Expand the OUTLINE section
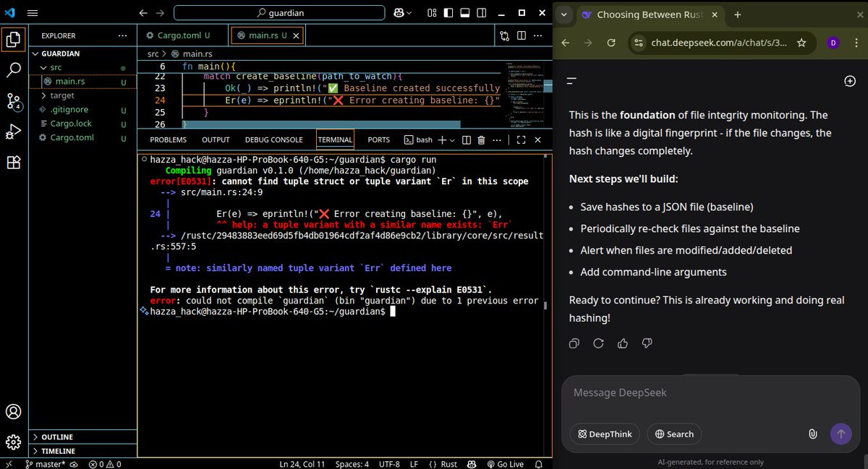 click(83, 437)
